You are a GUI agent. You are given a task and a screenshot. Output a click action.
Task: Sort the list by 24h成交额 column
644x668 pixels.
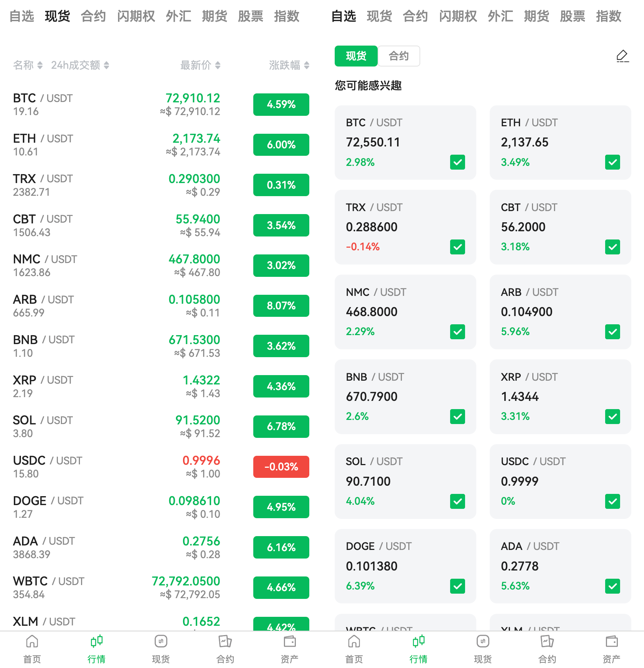point(80,65)
